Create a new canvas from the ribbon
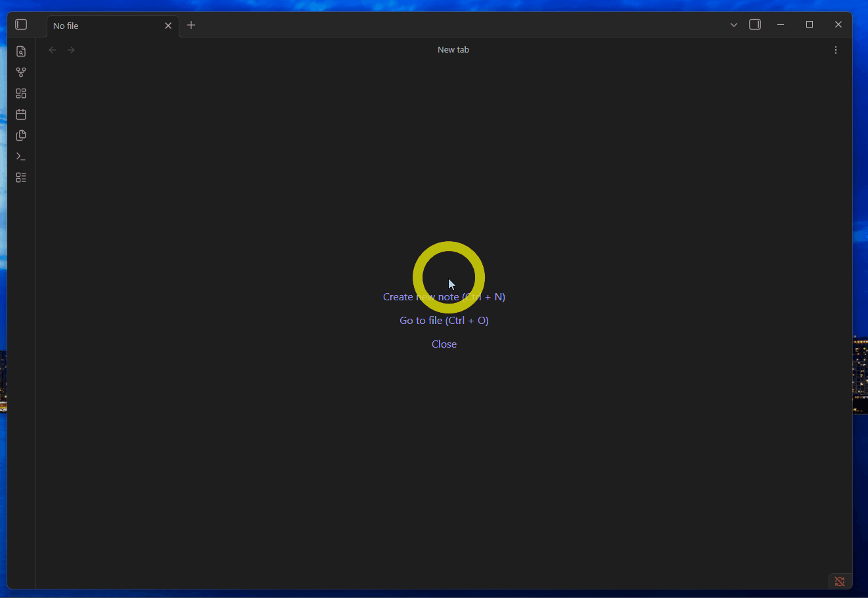This screenshot has height=598, width=868. pos(21,93)
